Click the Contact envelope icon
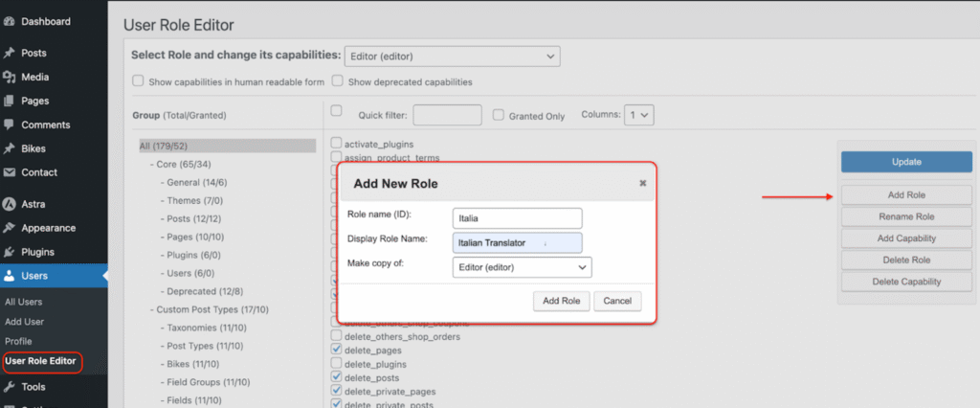 (x=9, y=172)
